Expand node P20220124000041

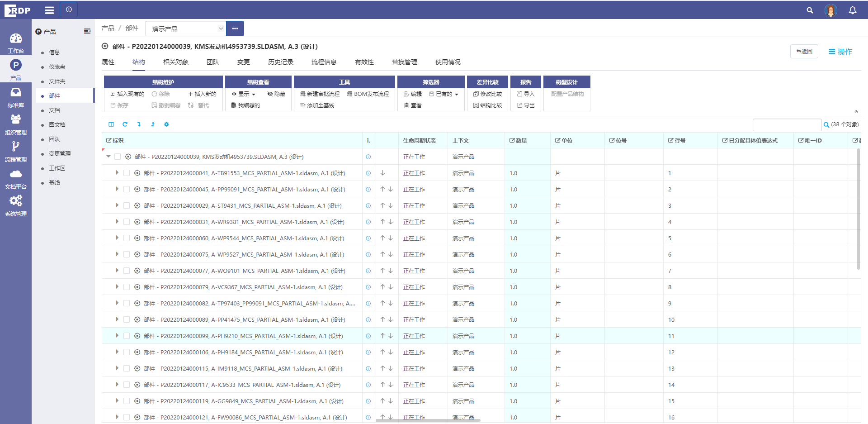[117, 172]
